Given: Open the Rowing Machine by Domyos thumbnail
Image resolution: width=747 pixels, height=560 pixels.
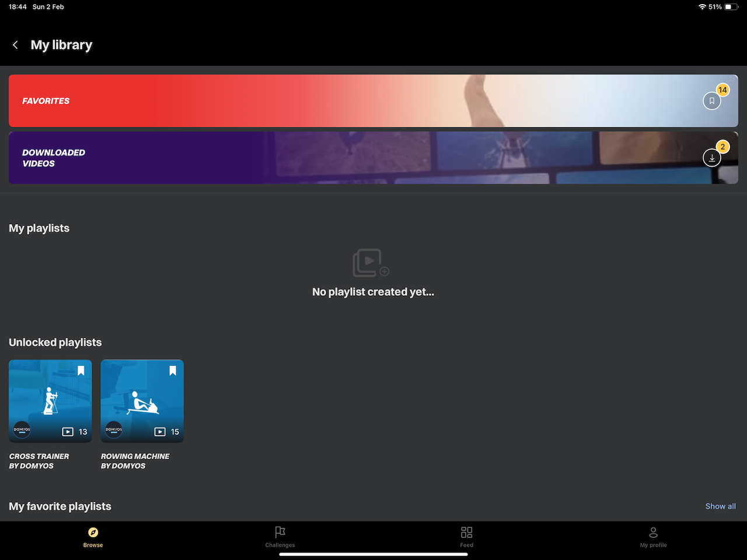Looking at the screenshot, I should point(142,401).
